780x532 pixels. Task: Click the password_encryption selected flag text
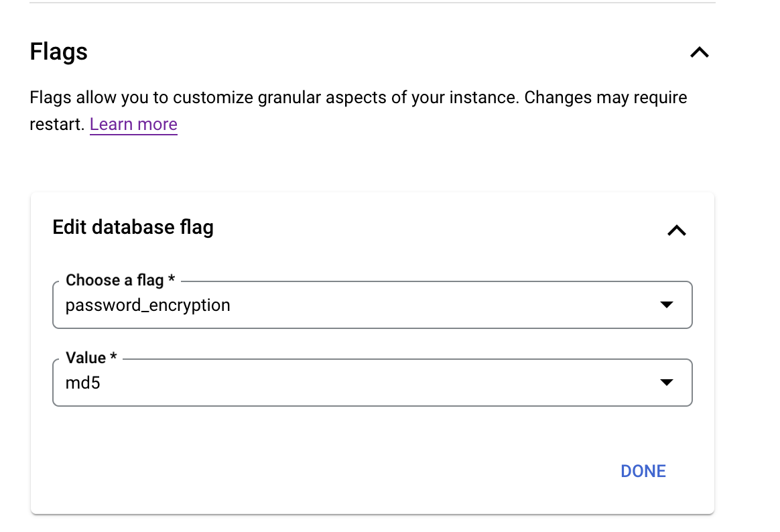click(x=147, y=306)
